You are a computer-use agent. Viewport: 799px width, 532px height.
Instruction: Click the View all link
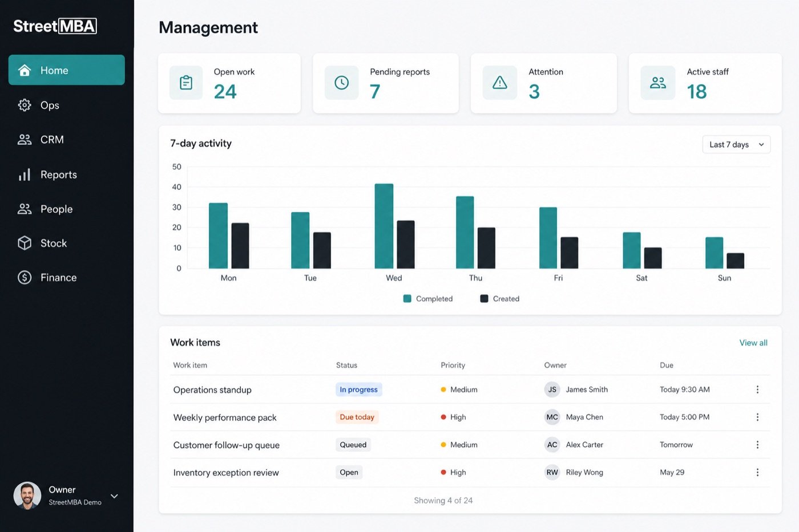pyautogui.click(x=753, y=343)
